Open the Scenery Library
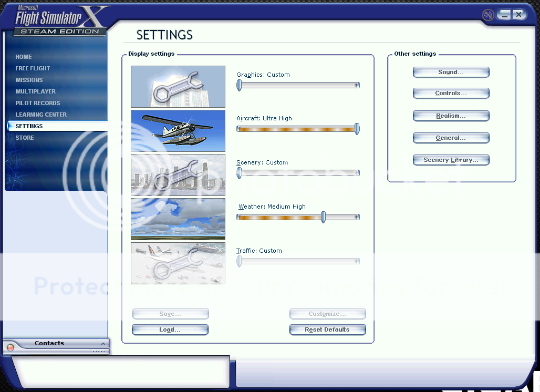540x392 pixels. pos(451,160)
